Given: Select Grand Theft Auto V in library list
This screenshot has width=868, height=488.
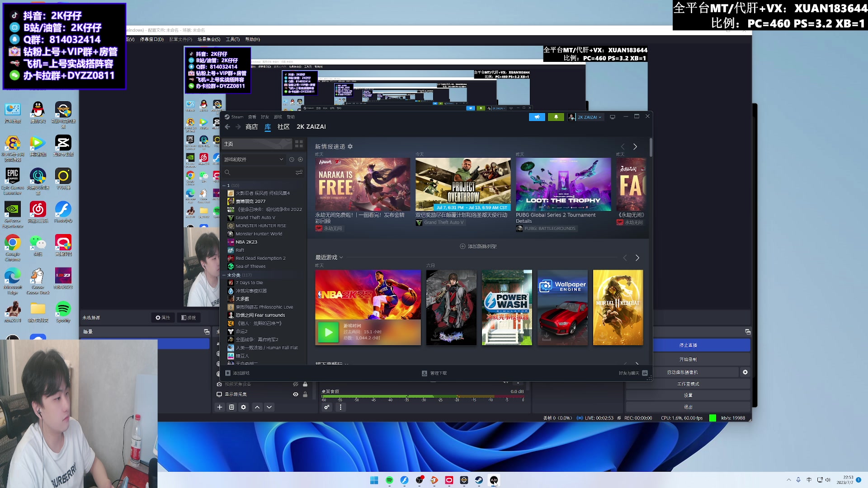Looking at the screenshot, I should point(255,217).
